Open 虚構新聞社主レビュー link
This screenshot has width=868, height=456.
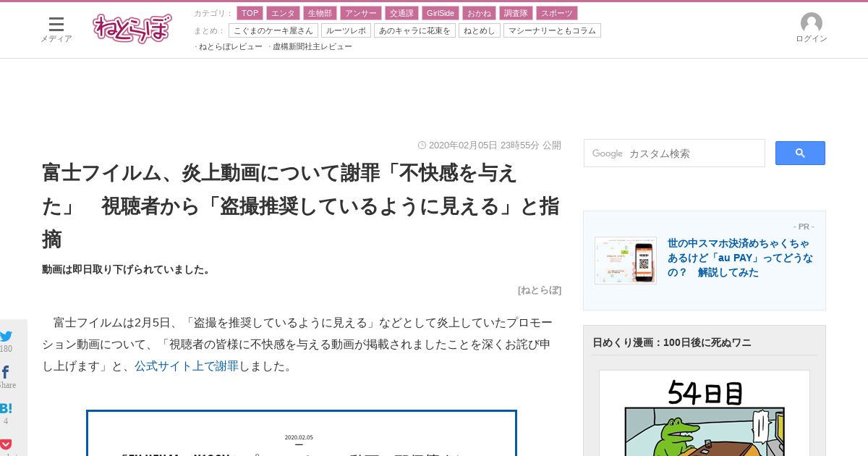click(x=312, y=46)
